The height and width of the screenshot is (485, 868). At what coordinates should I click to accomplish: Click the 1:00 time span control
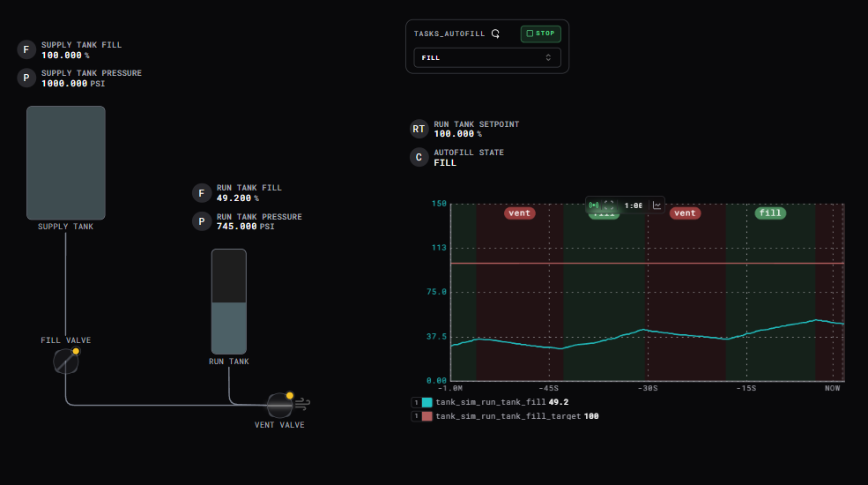tap(634, 205)
